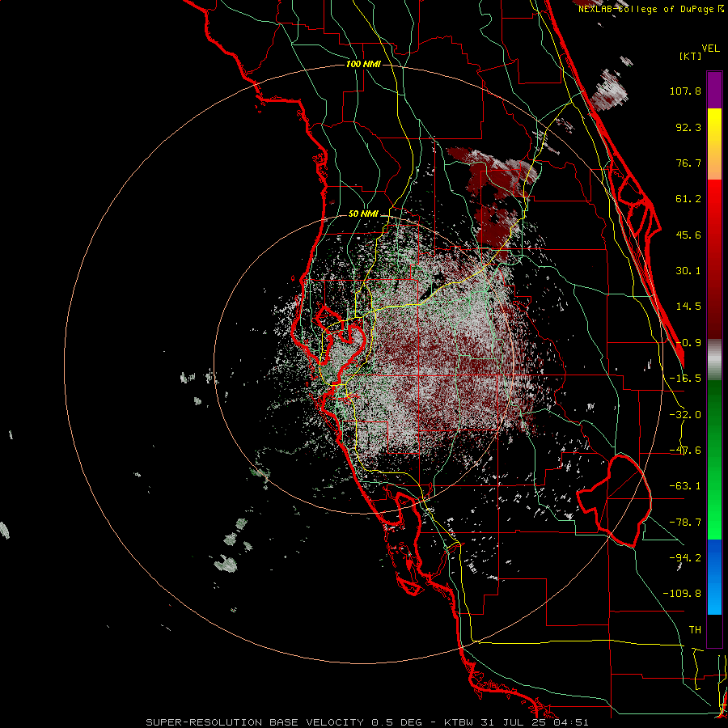The height and width of the screenshot is (728, 728).
Task: Select the VEL legend heading
Action: [x=711, y=49]
